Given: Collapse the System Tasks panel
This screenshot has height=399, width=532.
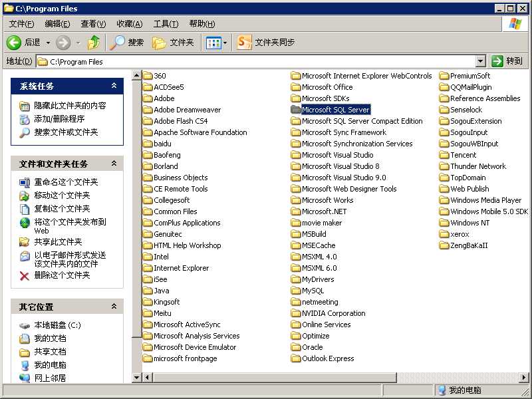Looking at the screenshot, I should 114,86.
